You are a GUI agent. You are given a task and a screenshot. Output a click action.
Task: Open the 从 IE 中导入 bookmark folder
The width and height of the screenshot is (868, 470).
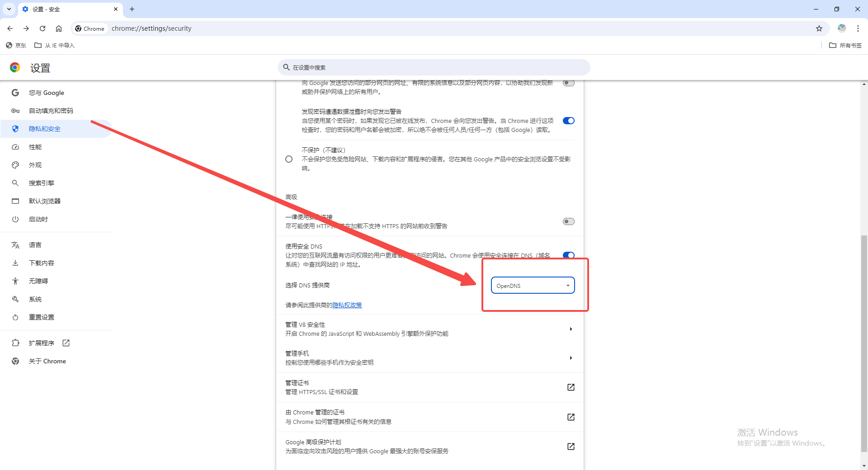(x=54, y=45)
